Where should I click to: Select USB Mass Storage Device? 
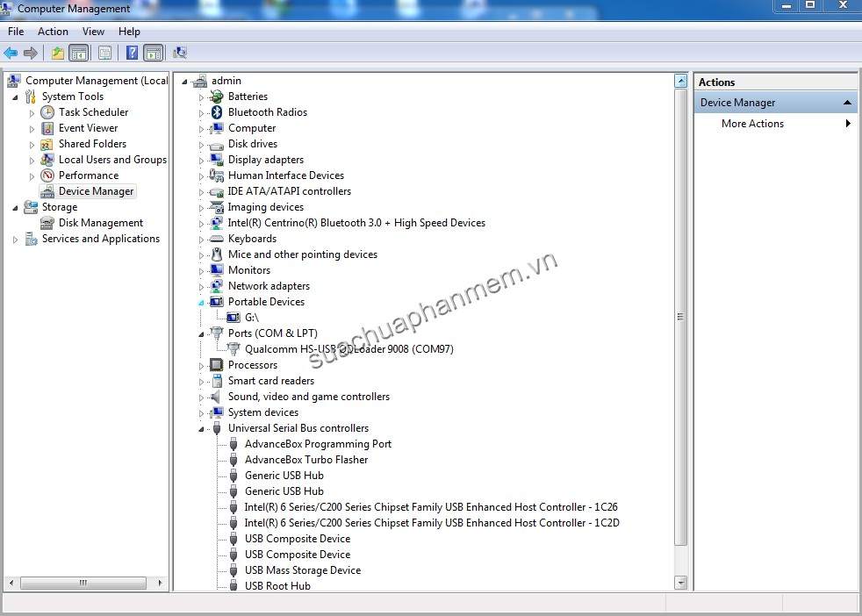tap(303, 570)
